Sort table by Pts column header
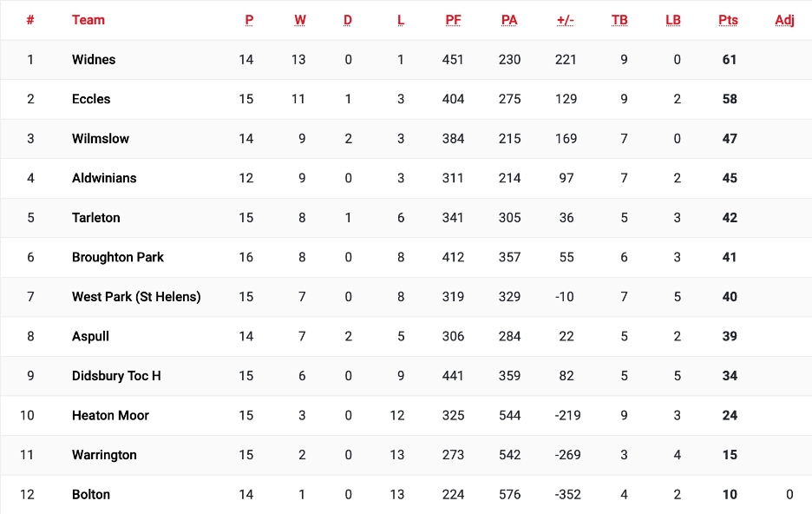Viewport: 812px width, 514px height. (728, 20)
